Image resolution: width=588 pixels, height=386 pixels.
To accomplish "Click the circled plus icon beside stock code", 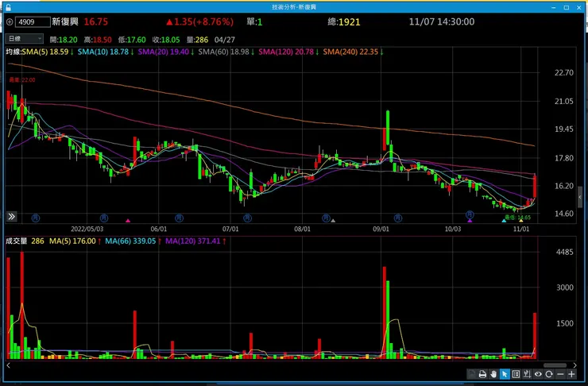I will (x=10, y=22).
